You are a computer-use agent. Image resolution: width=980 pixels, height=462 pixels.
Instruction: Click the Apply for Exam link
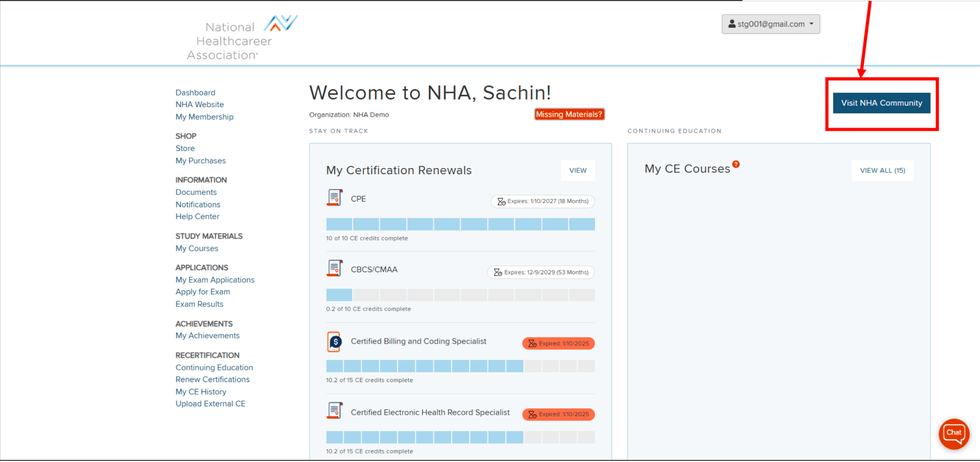[x=203, y=291]
